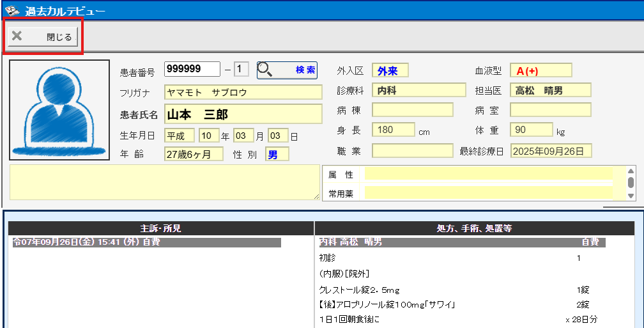Select the 担当医 高松 晴男 field
The image size is (644, 328).
[550, 90]
